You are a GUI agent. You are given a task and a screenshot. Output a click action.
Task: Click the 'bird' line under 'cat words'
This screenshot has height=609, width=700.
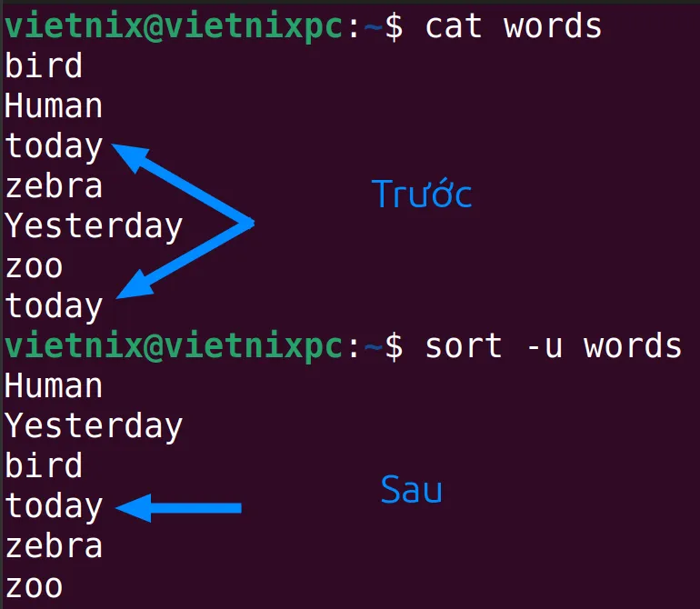pyautogui.click(x=44, y=65)
